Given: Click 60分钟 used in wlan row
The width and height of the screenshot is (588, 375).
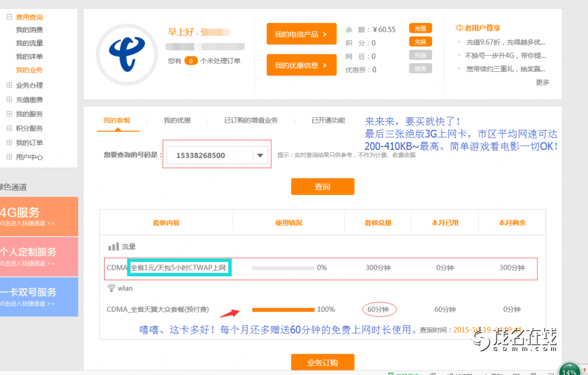Looking at the screenshot, I should pos(445,310).
